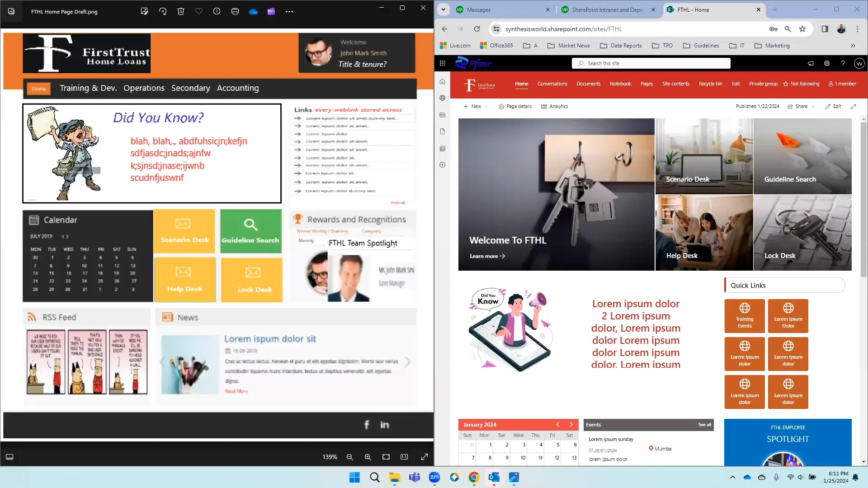Image resolution: width=868 pixels, height=488 pixels.
Task: Open the See more ellipsis menu in Photos
Action: pos(289,11)
